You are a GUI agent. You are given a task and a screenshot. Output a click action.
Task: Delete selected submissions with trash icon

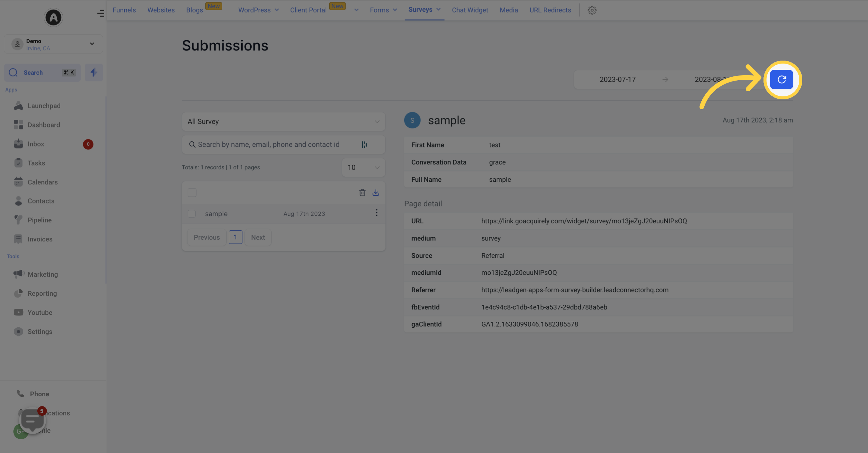[362, 193]
